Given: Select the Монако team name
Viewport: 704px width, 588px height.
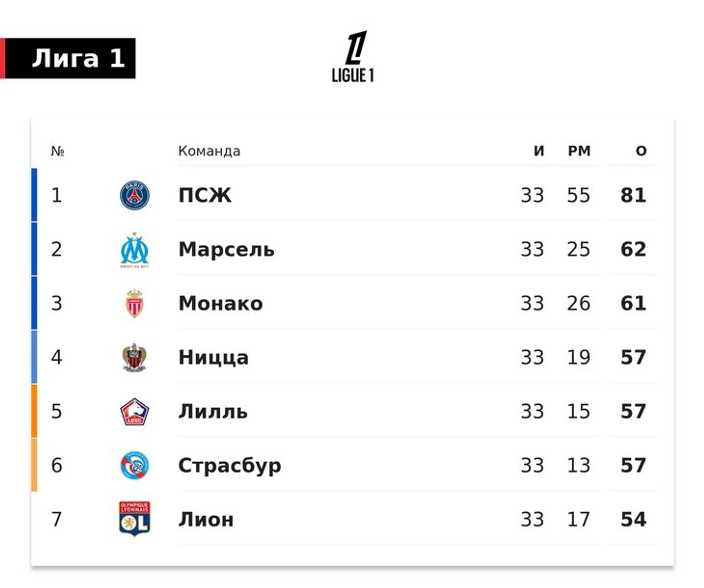Looking at the screenshot, I should point(221,304).
